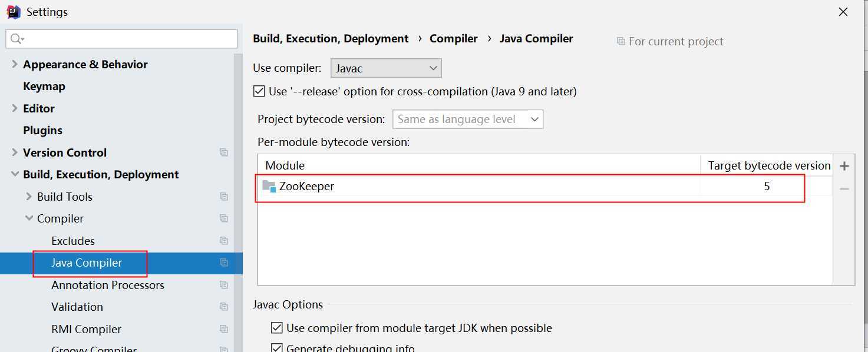Toggle the '--release' cross-compilation option checkbox
The width and height of the screenshot is (868, 352).
point(259,91)
